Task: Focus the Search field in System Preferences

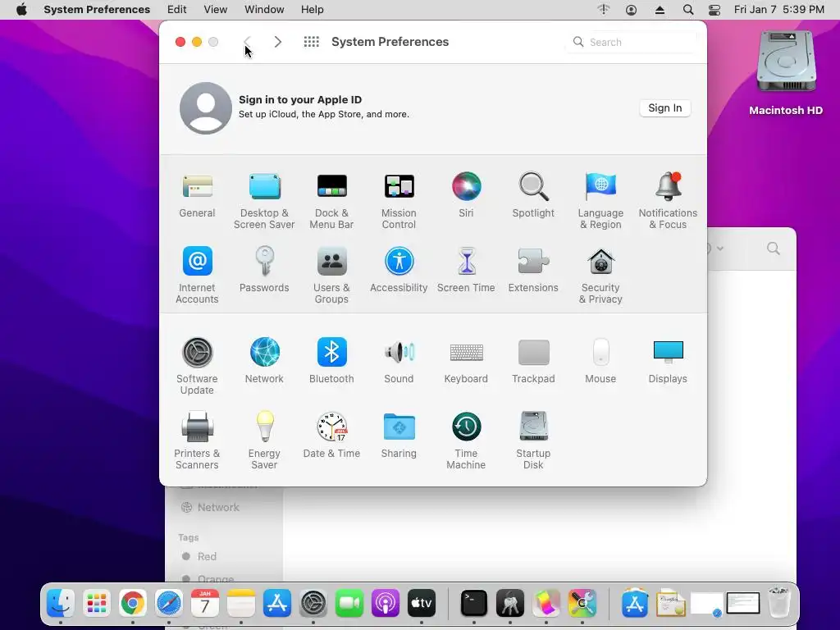Action: pos(632,42)
